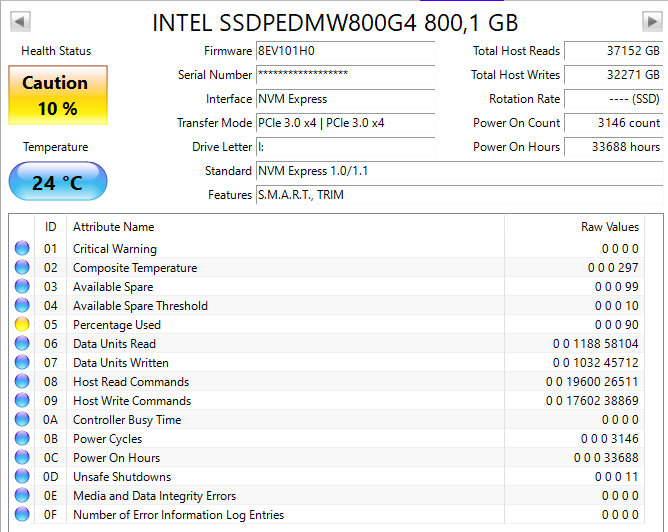Select the Available Spare Threshold attribute name

(140, 306)
